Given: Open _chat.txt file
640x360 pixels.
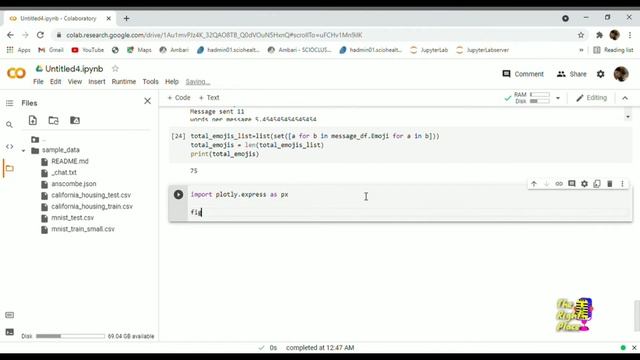Looking at the screenshot, I should [x=64, y=173].
